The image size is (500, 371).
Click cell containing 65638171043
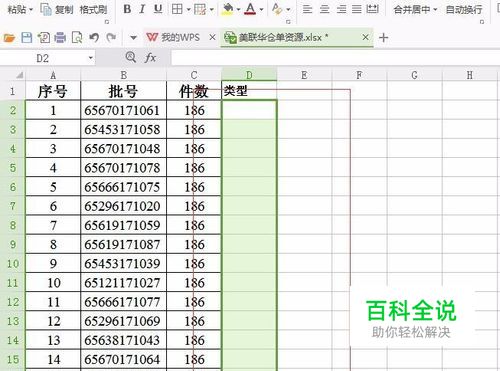coord(123,340)
